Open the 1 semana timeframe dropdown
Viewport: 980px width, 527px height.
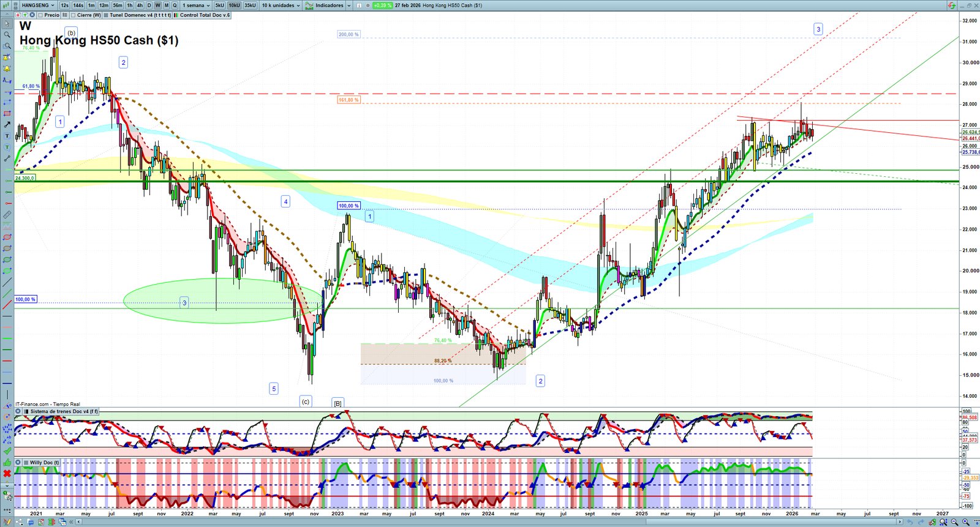pos(209,6)
